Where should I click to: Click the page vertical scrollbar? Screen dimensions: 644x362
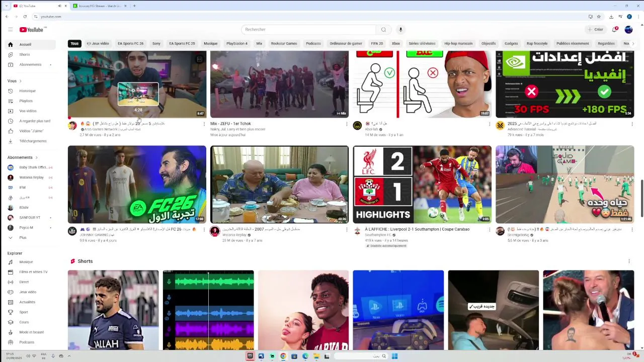pyautogui.click(x=641, y=199)
